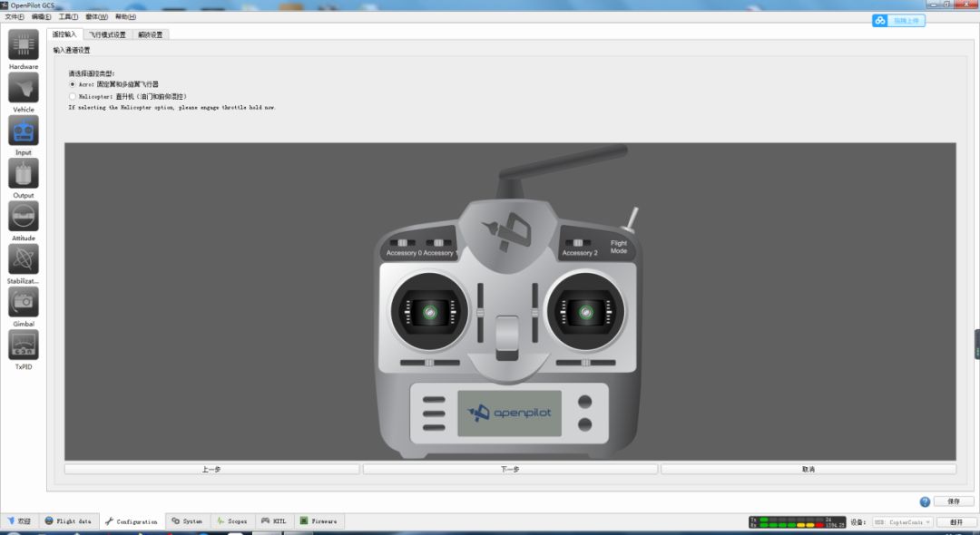The height and width of the screenshot is (535, 980).
Task: Open the 帮助 (Help) menu
Action: tap(125, 17)
